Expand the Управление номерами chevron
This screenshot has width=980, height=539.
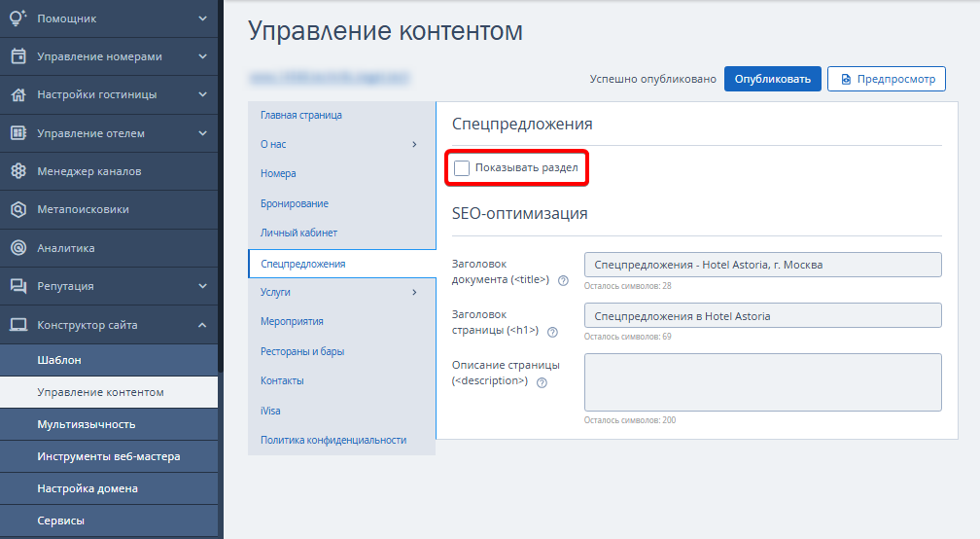202,56
